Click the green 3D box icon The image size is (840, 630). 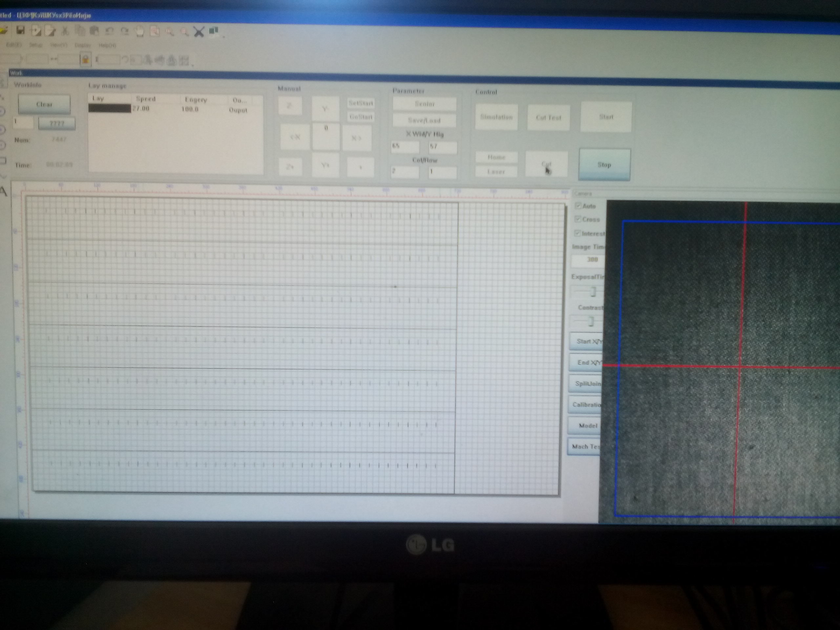[x=214, y=31]
